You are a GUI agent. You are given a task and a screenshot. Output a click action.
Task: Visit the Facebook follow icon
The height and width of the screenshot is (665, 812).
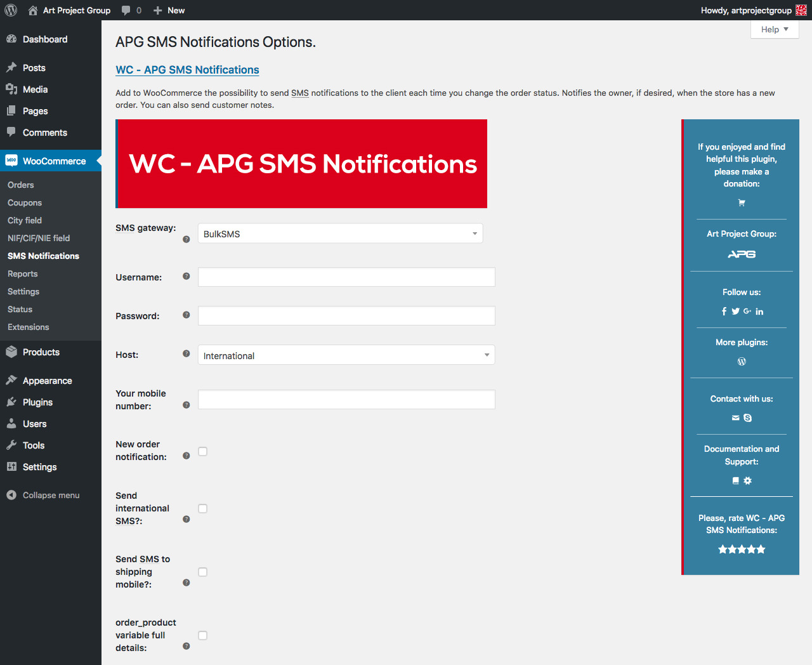(x=724, y=312)
